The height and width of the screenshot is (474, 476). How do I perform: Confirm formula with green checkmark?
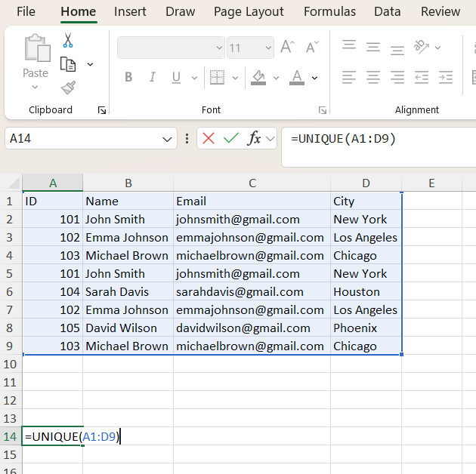tap(231, 138)
